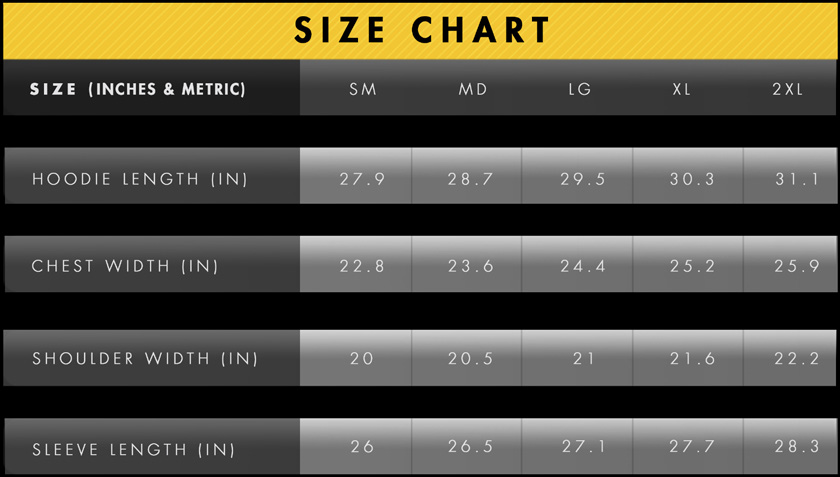
Task: Click the SIZE CHART title banner
Action: coord(421,30)
